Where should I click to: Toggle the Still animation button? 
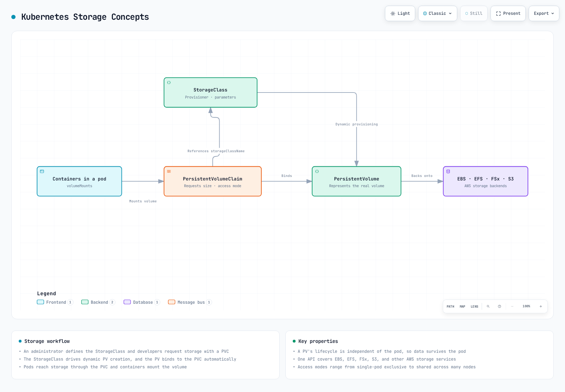(474, 13)
